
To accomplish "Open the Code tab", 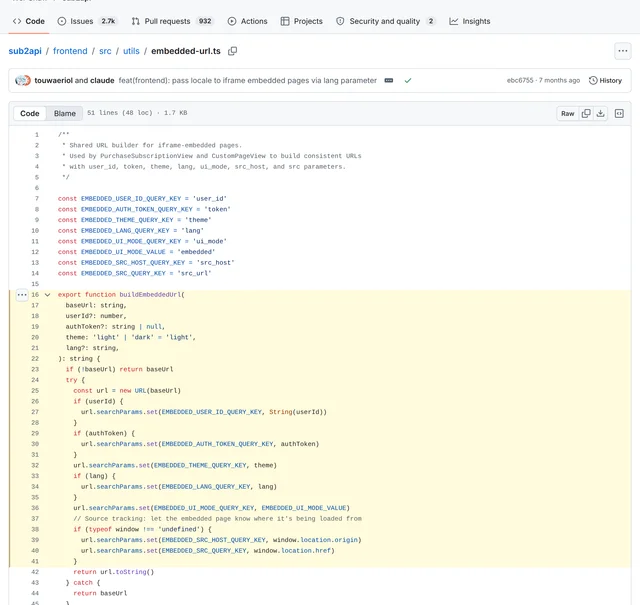I will 29,21.
